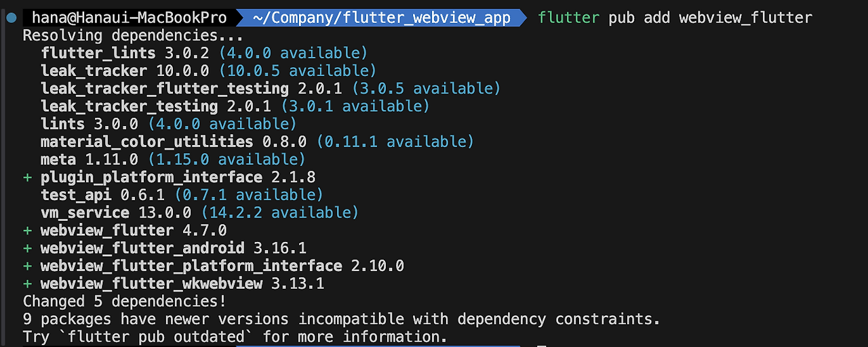Click the (10.0.5 available) text for leak_tracker
This screenshot has height=347, width=868.
[297, 70]
